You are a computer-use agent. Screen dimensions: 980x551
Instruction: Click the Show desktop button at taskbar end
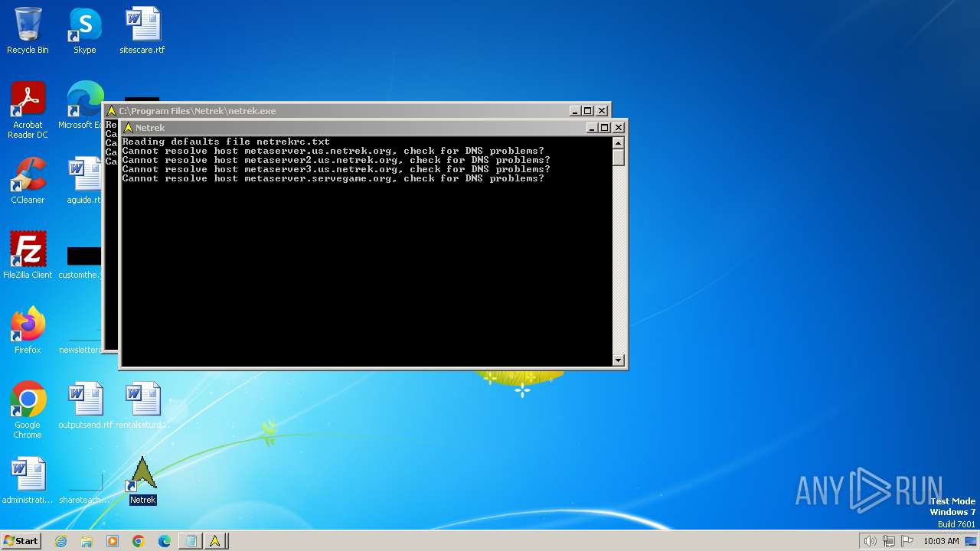coord(972,541)
